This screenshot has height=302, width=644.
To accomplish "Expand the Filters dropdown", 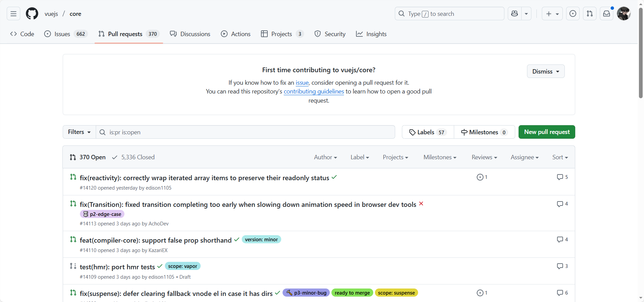I will click(x=79, y=132).
